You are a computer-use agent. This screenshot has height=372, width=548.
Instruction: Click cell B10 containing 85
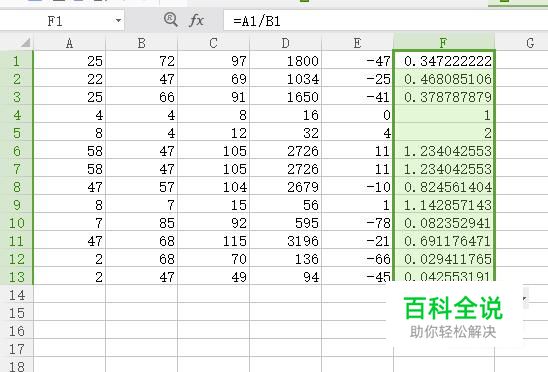142,223
